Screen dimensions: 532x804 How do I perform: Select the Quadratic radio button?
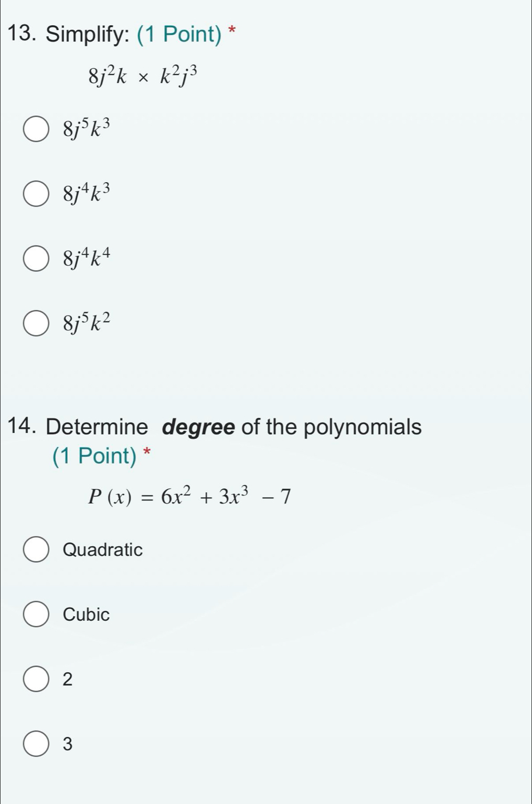click(36, 549)
